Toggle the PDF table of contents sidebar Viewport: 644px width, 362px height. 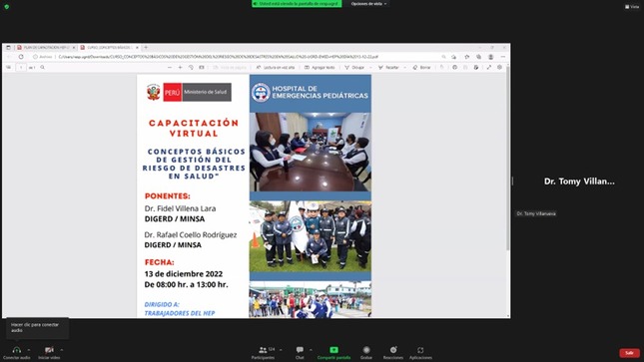(8, 67)
